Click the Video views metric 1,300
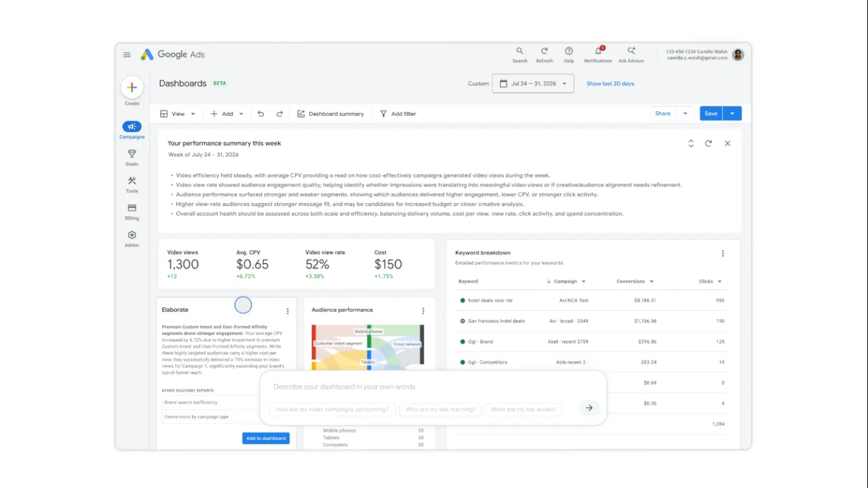The image size is (868, 488). (x=183, y=264)
